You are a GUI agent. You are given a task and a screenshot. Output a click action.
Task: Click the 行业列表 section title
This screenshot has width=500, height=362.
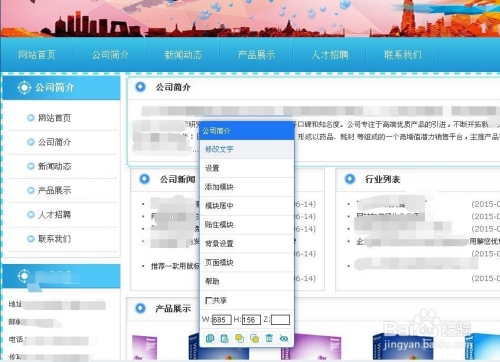coord(383,179)
